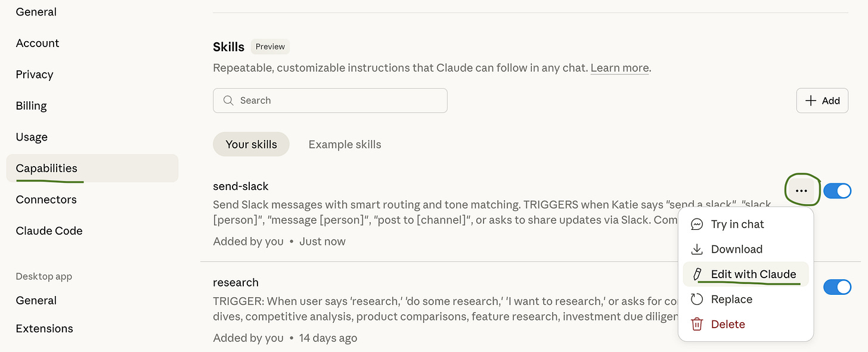Viewport: 868px width, 352px height.
Task: Go to Connectors settings in the sidebar
Action: click(x=46, y=200)
